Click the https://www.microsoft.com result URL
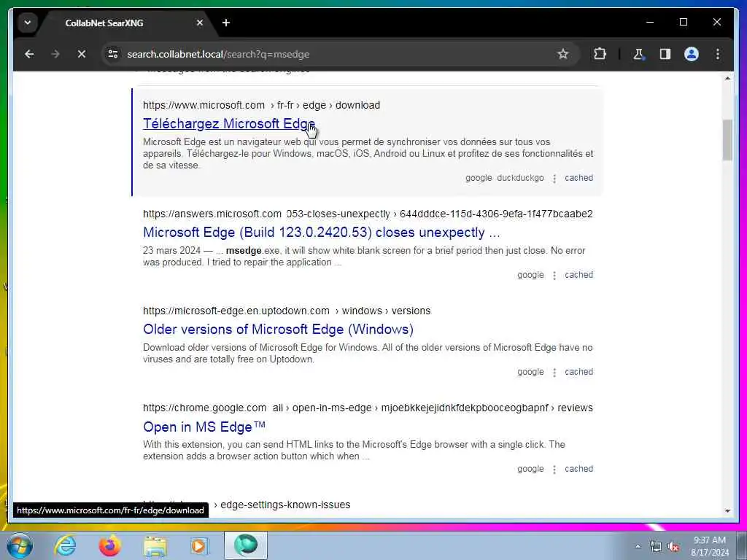The width and height of the screenshot is (747, 560). 204,105
